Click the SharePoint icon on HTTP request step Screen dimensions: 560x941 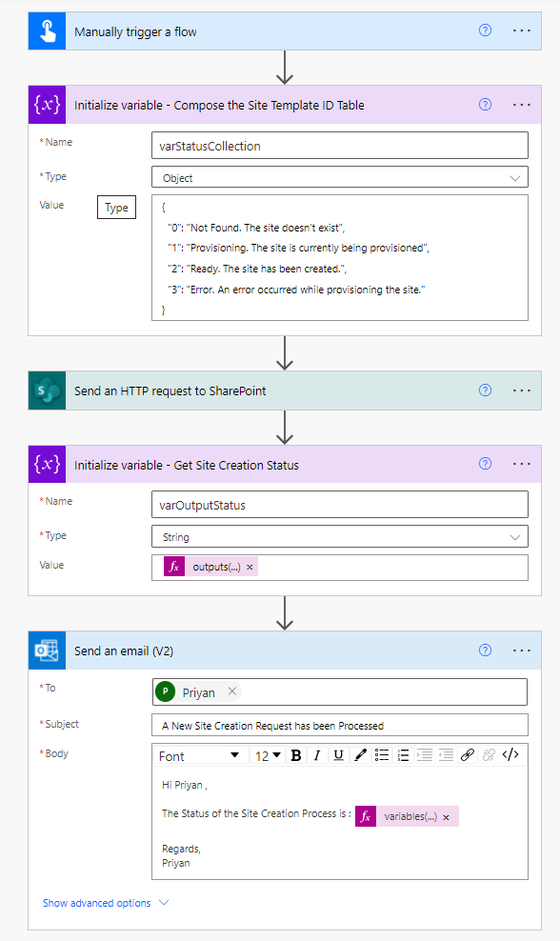(x=47, y=390)
